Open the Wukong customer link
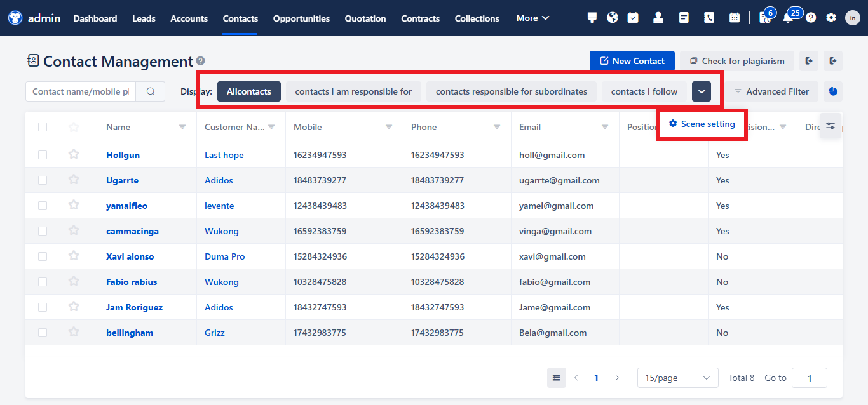Screen dimensions: 868x405 point(222,230)
